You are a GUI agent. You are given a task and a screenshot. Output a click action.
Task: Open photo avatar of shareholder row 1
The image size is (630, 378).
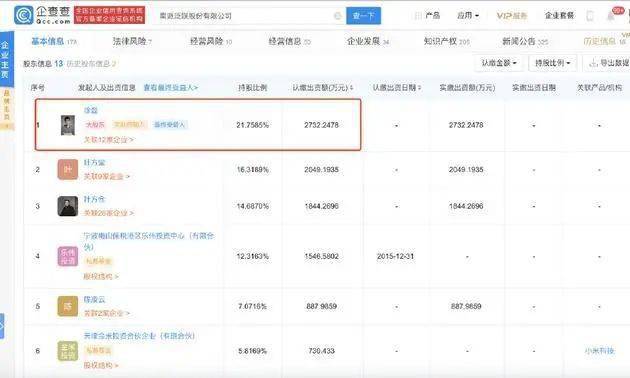coord(68,125)
